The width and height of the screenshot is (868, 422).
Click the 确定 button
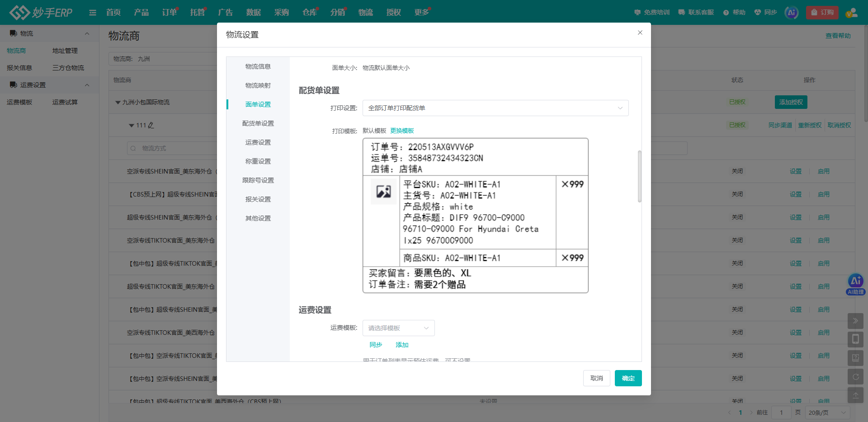628,378
